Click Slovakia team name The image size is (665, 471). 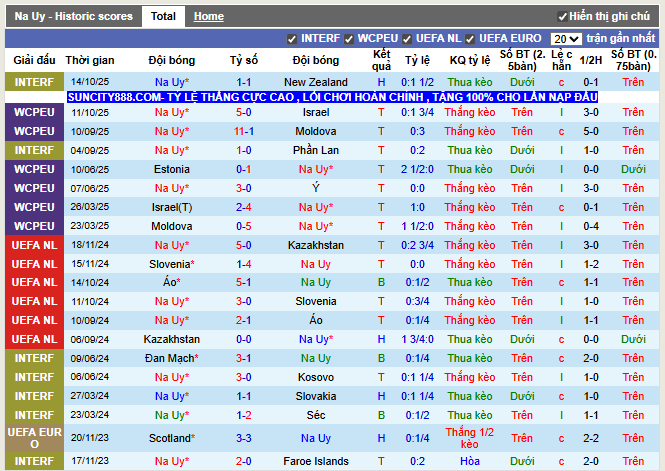pyautogui.click(x=316, y=396)
